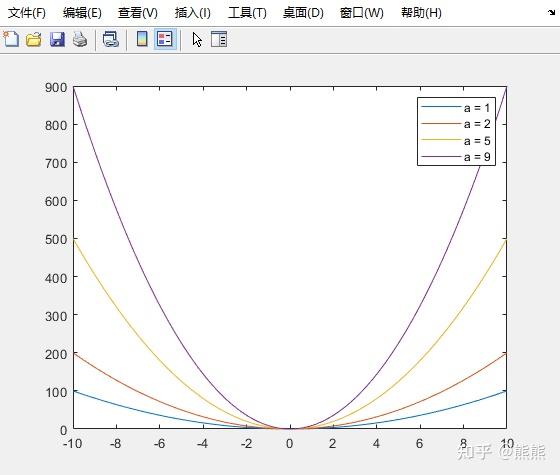Click the yellow a = 5 legend line

(441, 140)
